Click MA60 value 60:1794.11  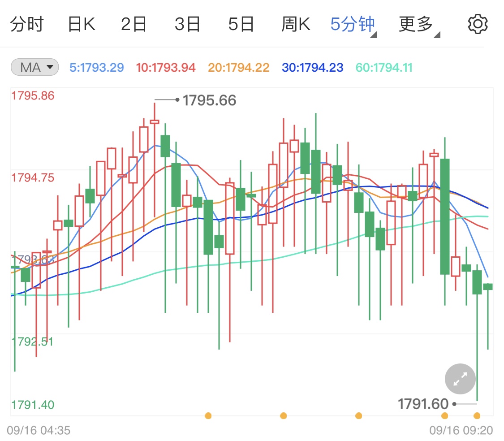coord(384,68)
